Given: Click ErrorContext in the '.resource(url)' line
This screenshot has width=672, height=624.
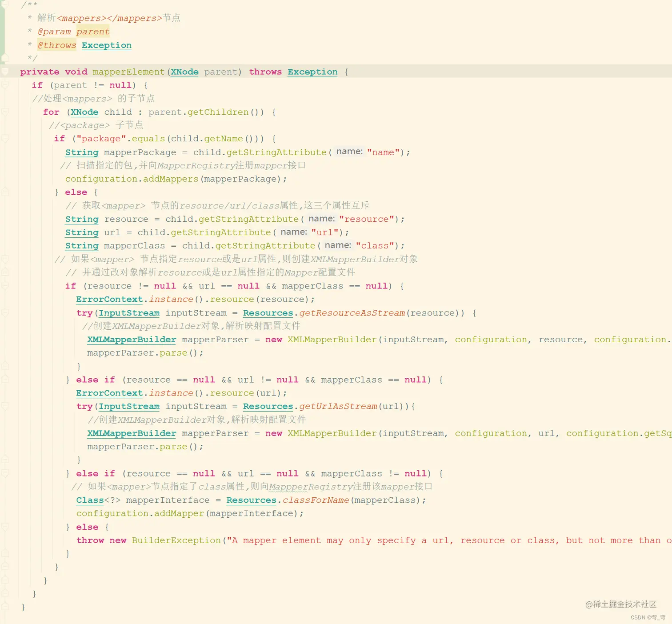Looking at the screenshot, I should (109, 393).
